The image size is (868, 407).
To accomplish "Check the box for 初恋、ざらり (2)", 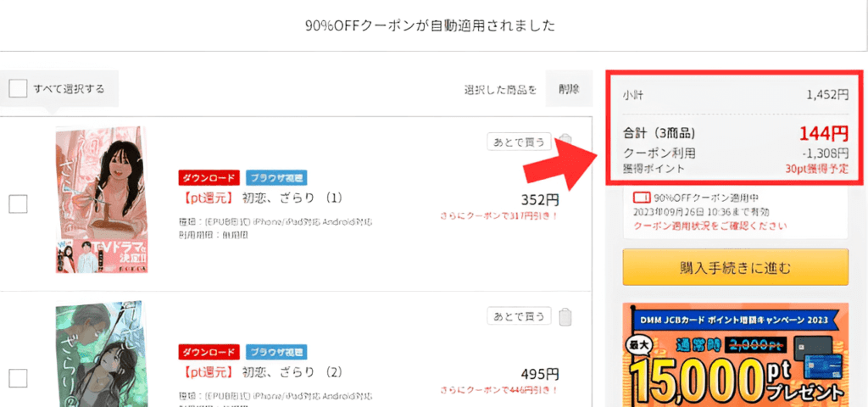I will tap(19, 378).
